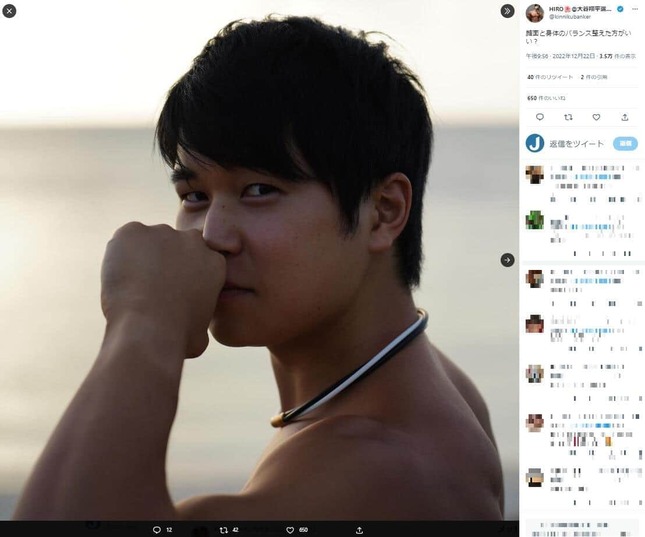The height and width of the screenshot is (537, 645).
Task: Click the blue reply submit button
Action: pos(625,143)
